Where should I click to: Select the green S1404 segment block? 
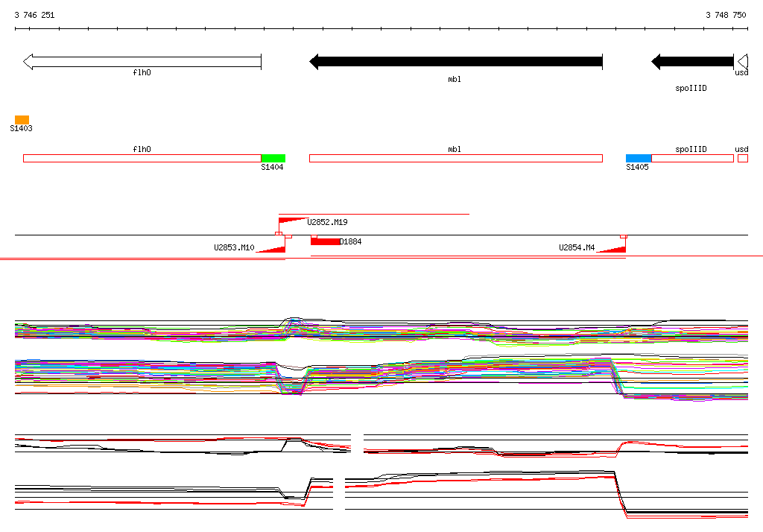tap(273, 158)
